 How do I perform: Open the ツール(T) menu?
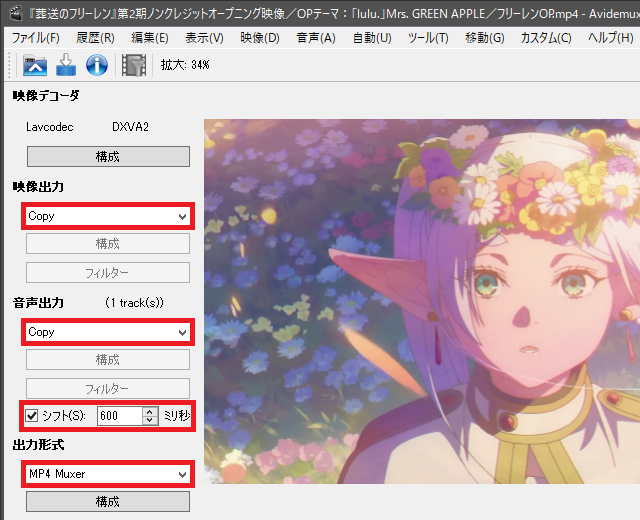(x=428, y=38)
